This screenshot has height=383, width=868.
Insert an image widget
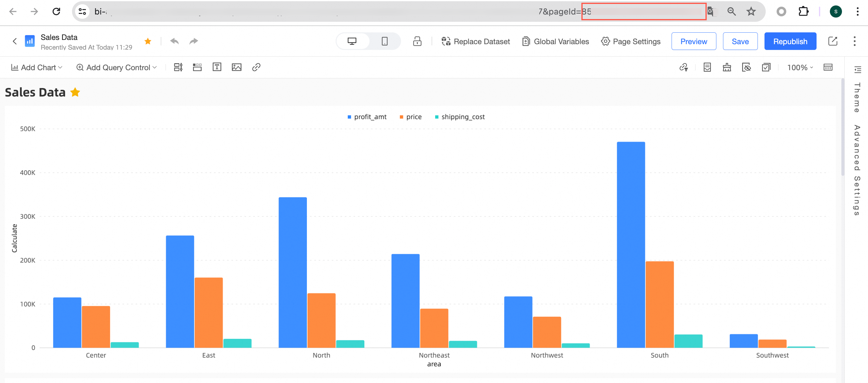click(237, 67)
